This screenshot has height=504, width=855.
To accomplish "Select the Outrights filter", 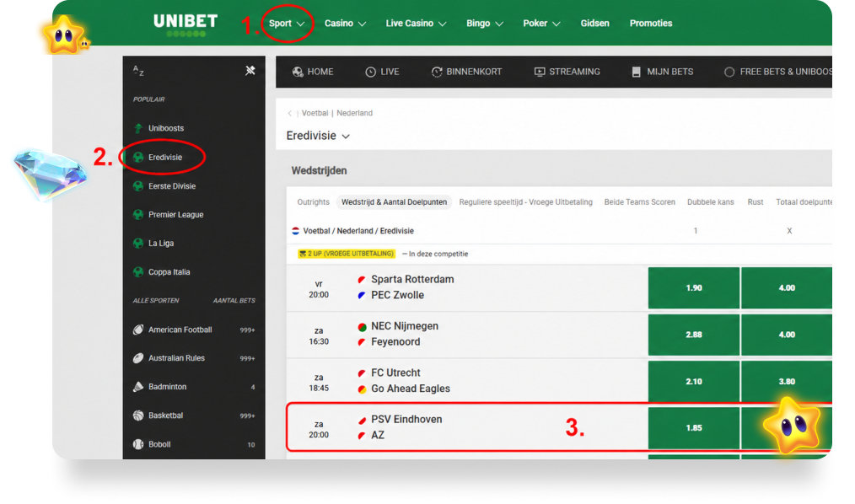I will pyautogui.click(x=313, y=202).
